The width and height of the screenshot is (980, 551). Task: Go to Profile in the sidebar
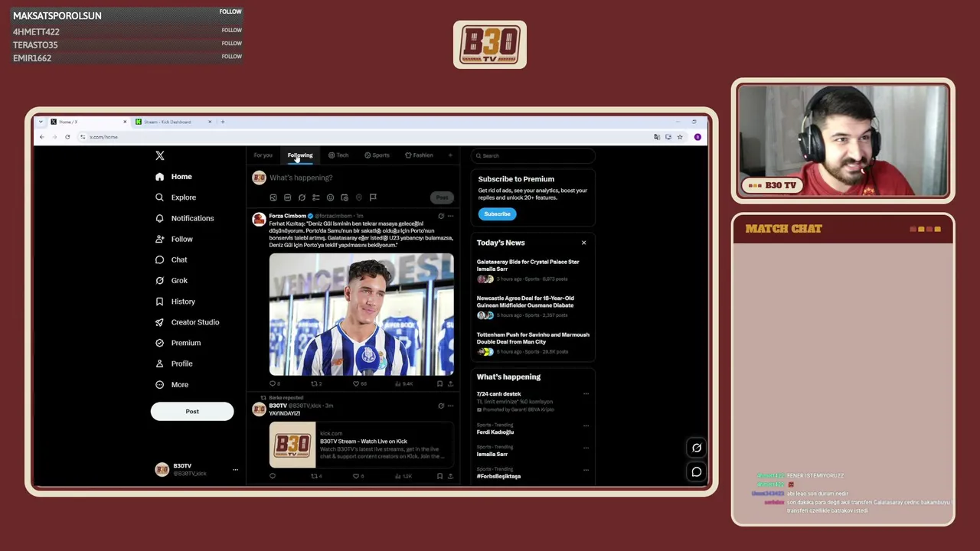tap(173, 364)
